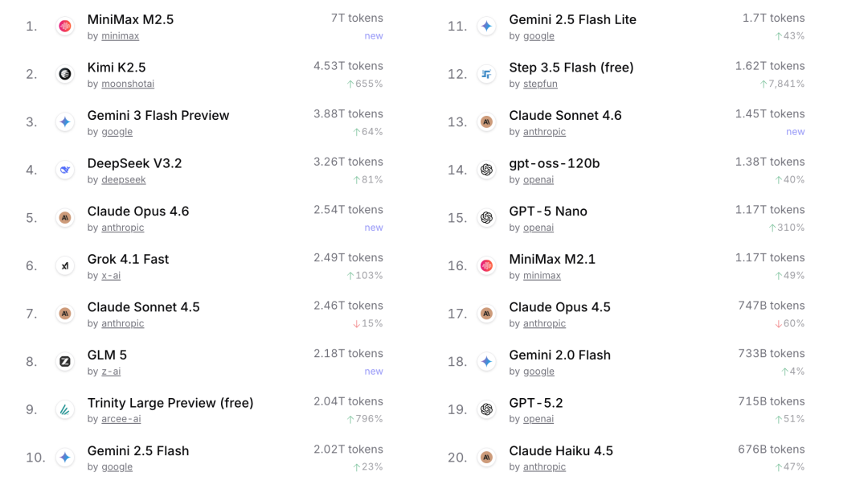Click the Claude Opus 4.6 Anthropic icon
Viewport: 868px width, 497px height.
[x=65, y=218]
